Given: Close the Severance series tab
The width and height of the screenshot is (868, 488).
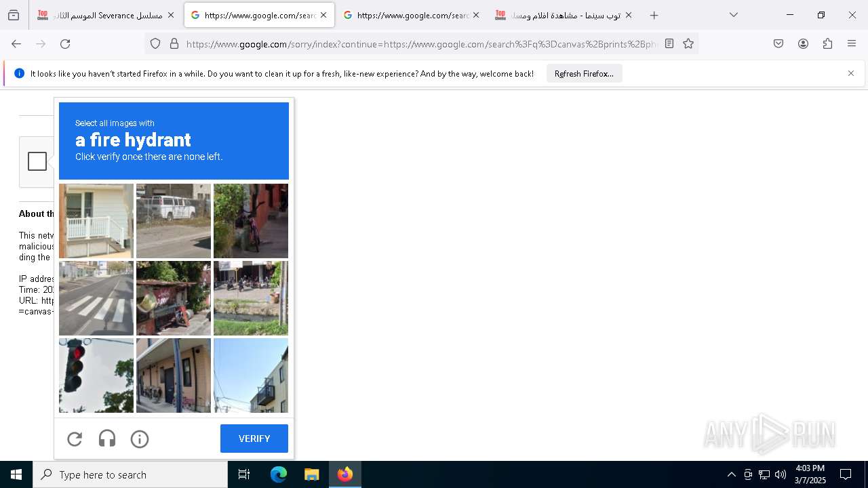Looking at the screenshot, I should pyautogui.click(x=170, y=15).
